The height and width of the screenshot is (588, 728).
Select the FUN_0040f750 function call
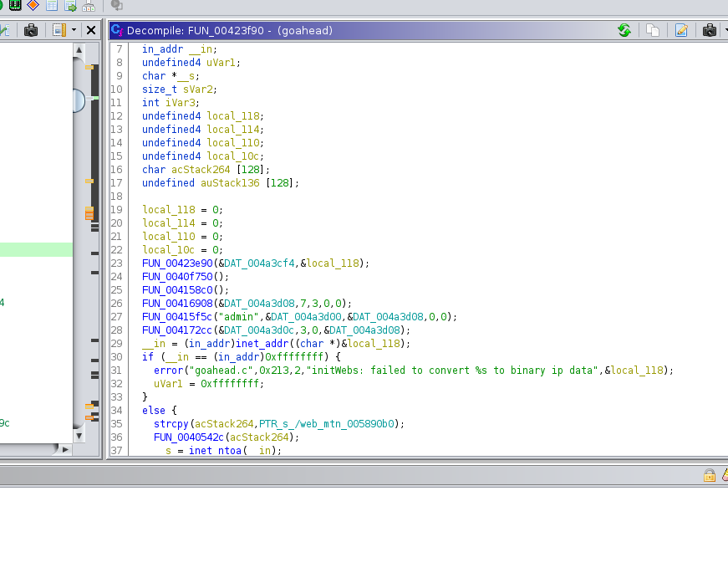click(x=177, y=277)
